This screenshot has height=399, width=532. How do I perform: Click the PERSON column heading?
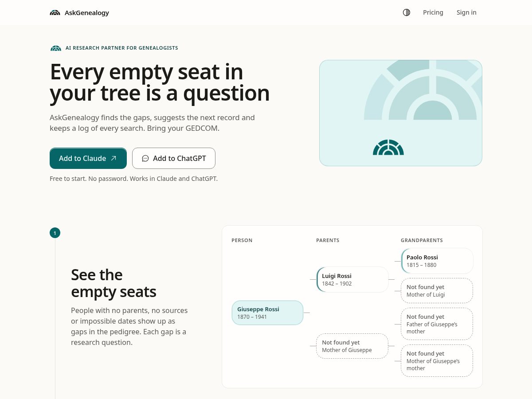coord(242,240)
